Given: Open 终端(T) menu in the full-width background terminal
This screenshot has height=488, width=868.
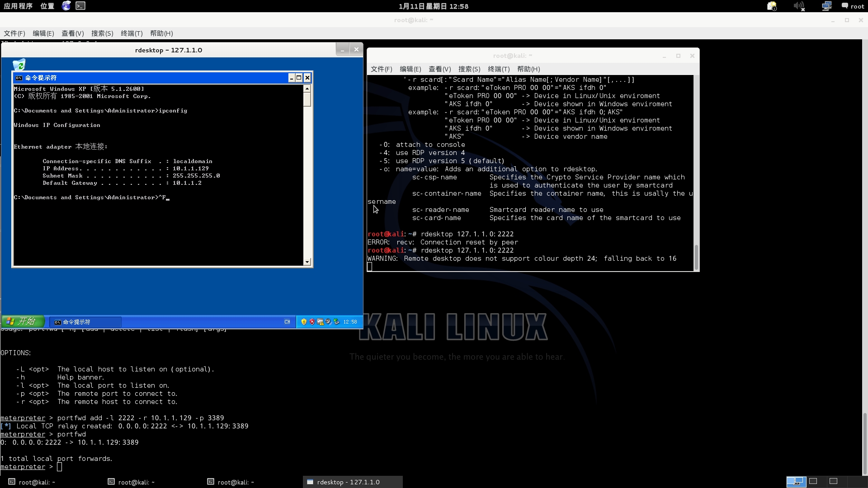Looking at the screenshot, I should click(132, 33).
